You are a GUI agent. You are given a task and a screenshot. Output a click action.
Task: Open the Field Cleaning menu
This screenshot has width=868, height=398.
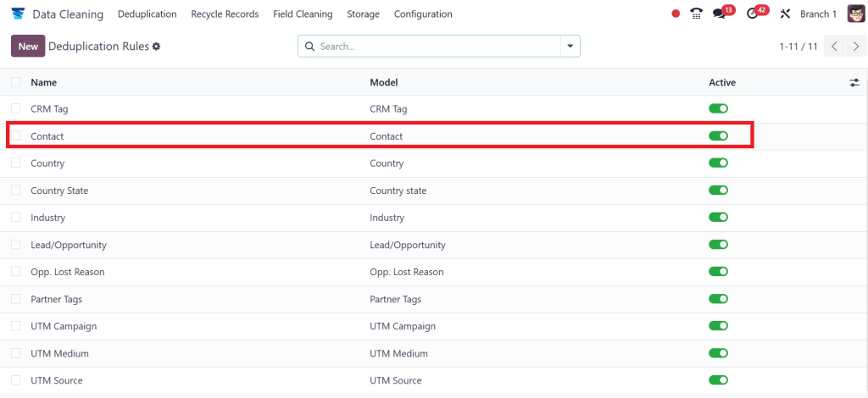point(303,14)
